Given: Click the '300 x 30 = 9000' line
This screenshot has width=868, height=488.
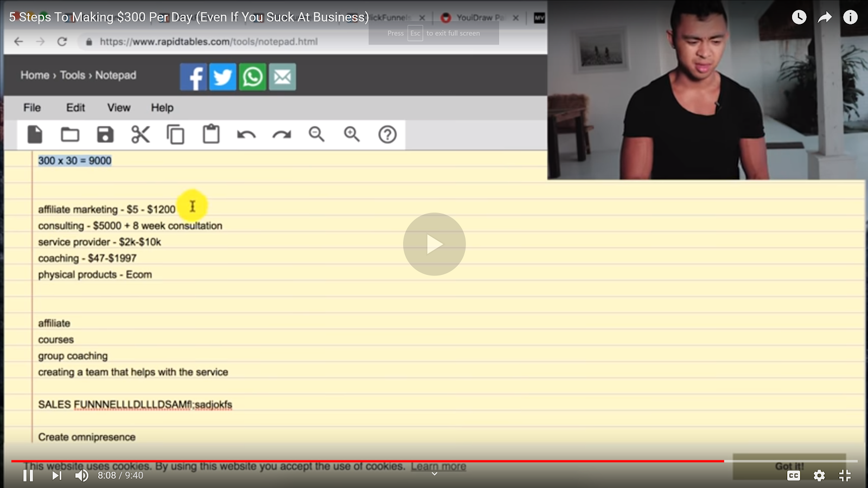Looking at the screenshot, I should [x=75, y=160].
